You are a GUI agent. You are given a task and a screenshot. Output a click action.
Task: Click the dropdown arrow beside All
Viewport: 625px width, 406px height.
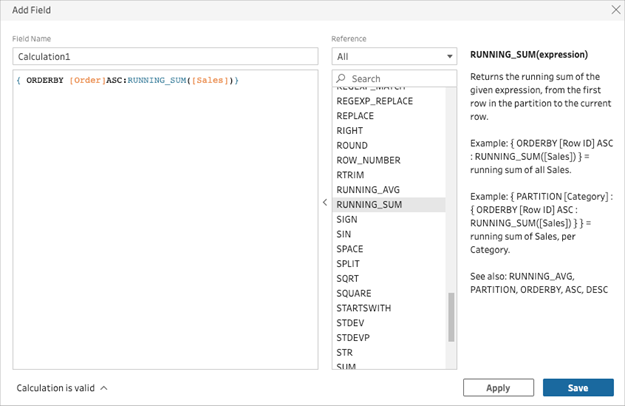[x=450, y=57]
